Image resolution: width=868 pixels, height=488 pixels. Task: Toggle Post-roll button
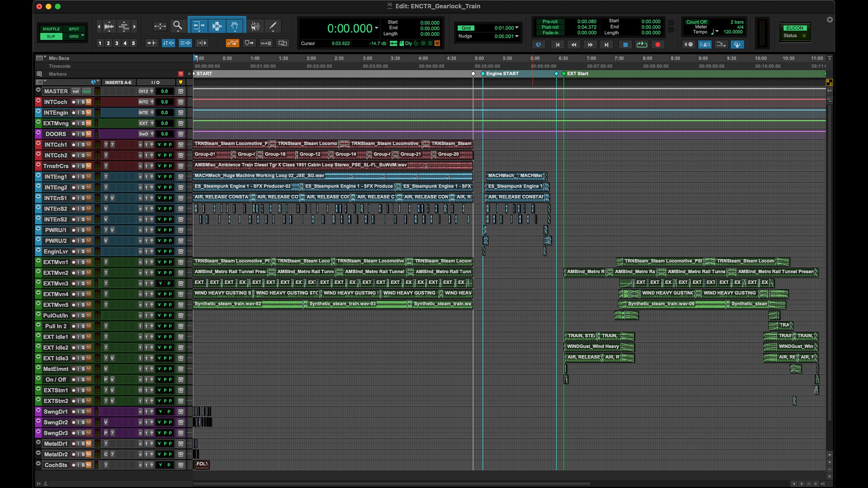coord(550,27)
